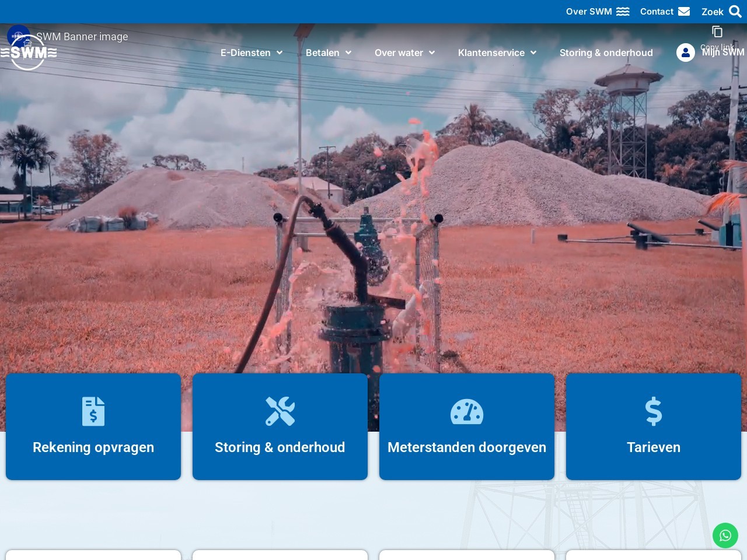Image resolution: width=747 pixels, height=560 pixels.
Task: Expand the Klantenservice dropdown arrow
Action: click(x=533, y=52)
